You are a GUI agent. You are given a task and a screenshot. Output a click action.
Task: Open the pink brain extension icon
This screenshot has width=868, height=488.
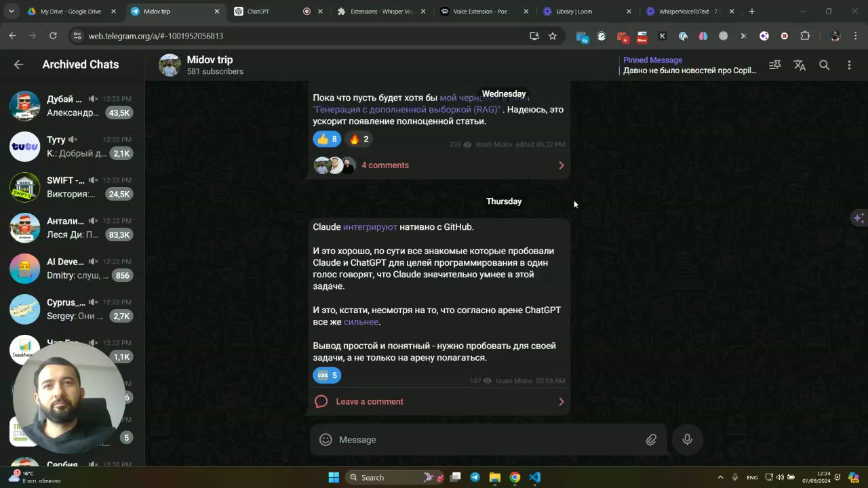[703, 37]
